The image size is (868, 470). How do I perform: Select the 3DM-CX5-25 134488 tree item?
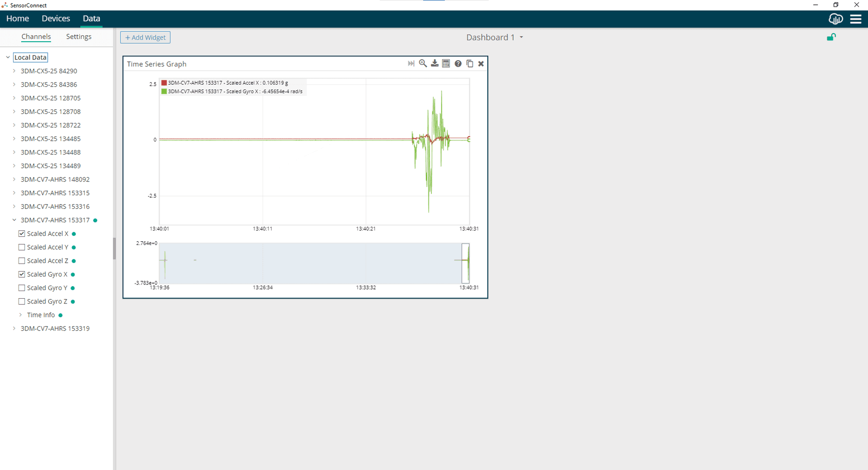pyautogui.click(x=50, y=152)
